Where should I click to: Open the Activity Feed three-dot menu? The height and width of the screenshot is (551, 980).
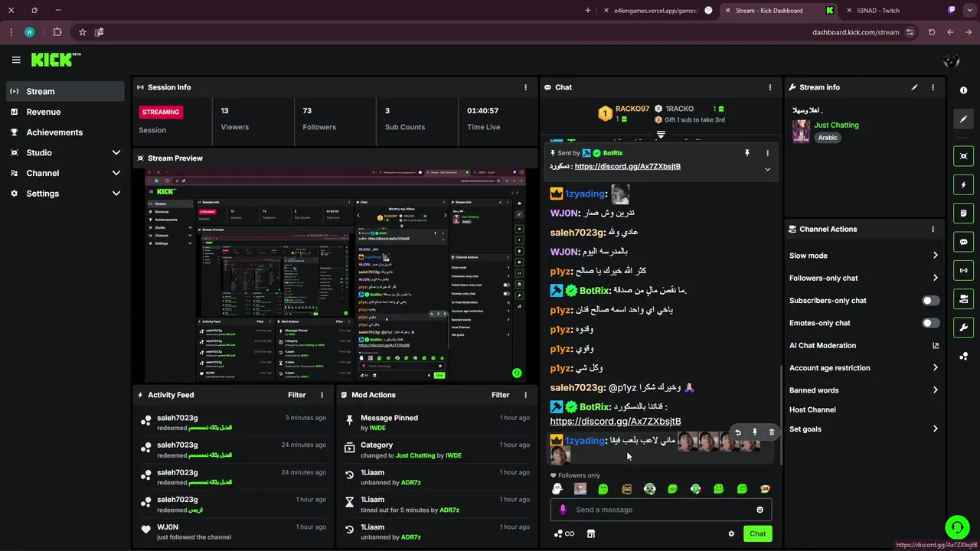pyautogui.click(x=322, y=395)
